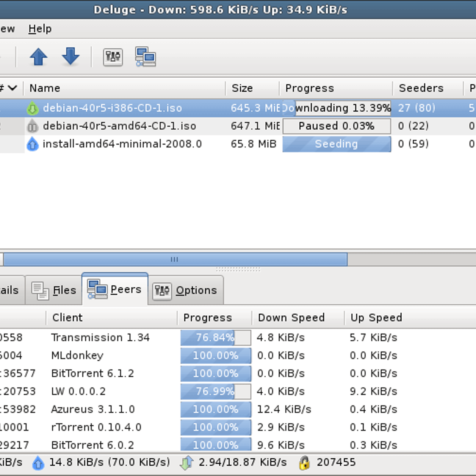Click the protocol traffic arrows icon in status bar
The width and height of the screenshot is (476, 476).
pos(187,463)
